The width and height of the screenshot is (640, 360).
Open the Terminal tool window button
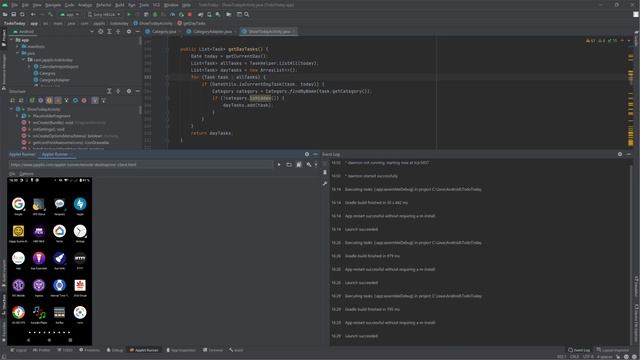[x=213, y=350]
